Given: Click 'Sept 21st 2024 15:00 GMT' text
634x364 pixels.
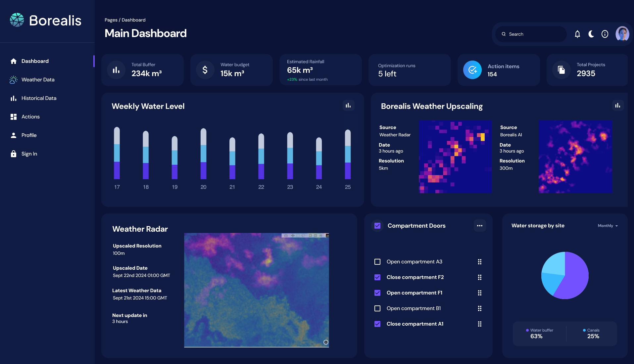Looking at the screenshot, I should (140, 298).
